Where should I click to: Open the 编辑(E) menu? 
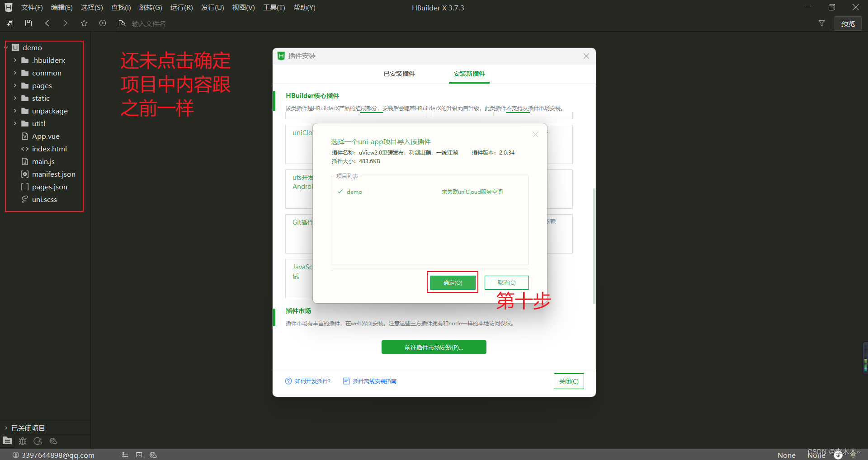tap(62, 8)
